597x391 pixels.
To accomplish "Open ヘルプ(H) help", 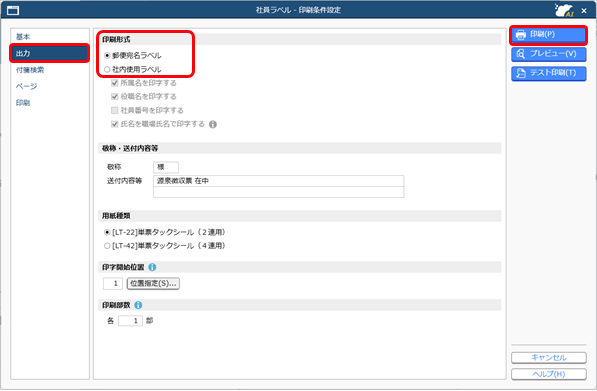I will [x=549, y=374].
